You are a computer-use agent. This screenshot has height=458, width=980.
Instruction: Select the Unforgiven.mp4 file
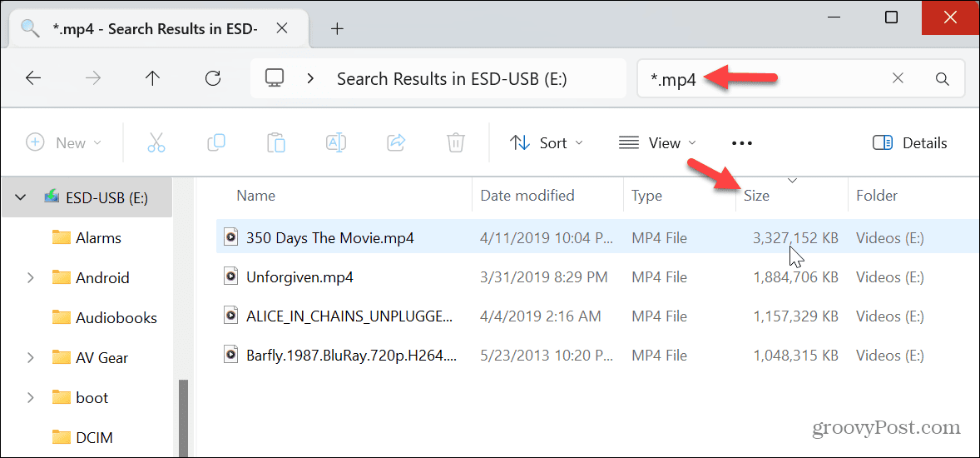299,277
